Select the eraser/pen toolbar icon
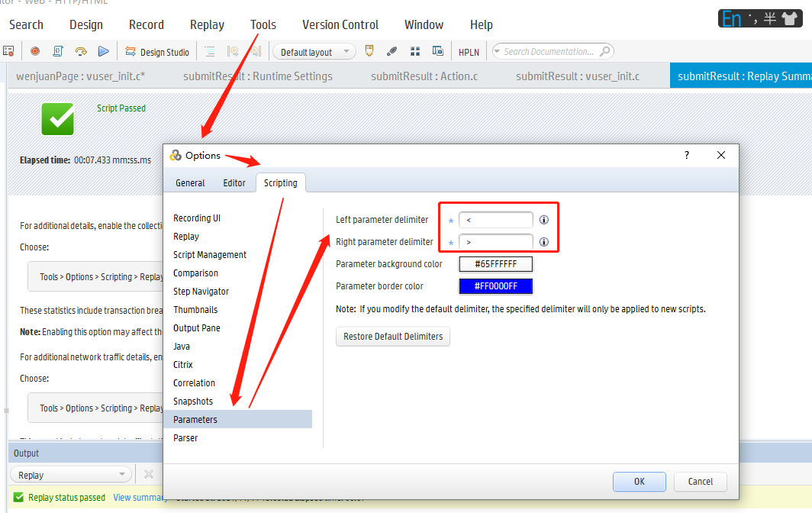This screenshot has height=513, width=812. click(391, 50)
